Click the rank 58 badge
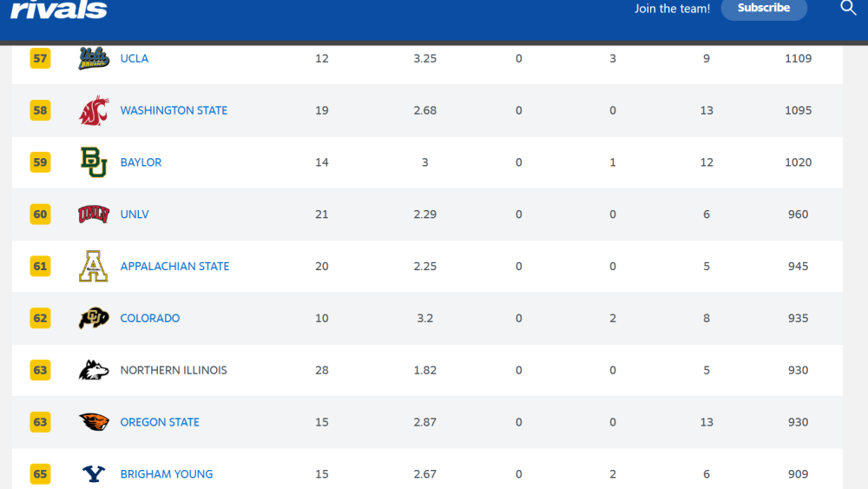This screenshot has height=489, width=868. coord(41,110)
